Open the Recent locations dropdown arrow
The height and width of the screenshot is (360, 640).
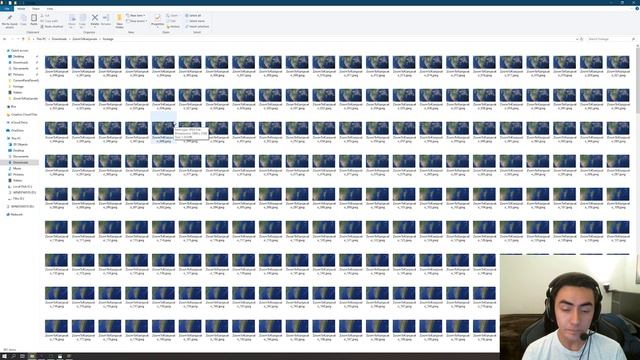point(18,39)
